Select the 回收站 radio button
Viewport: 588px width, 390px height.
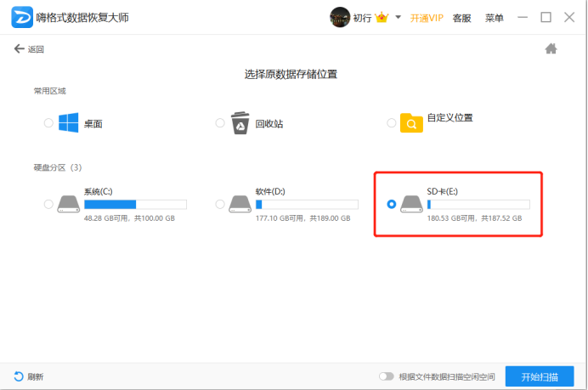220,122
